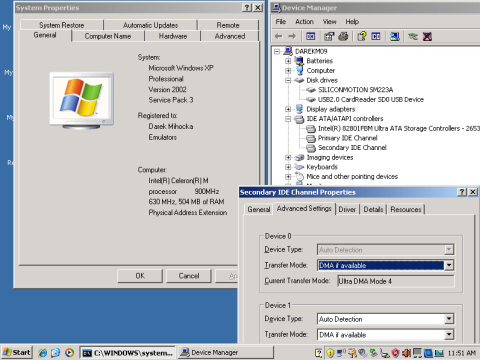
Task: Switch to the Advanced tab in System Properties
Action: click(230, 36)
